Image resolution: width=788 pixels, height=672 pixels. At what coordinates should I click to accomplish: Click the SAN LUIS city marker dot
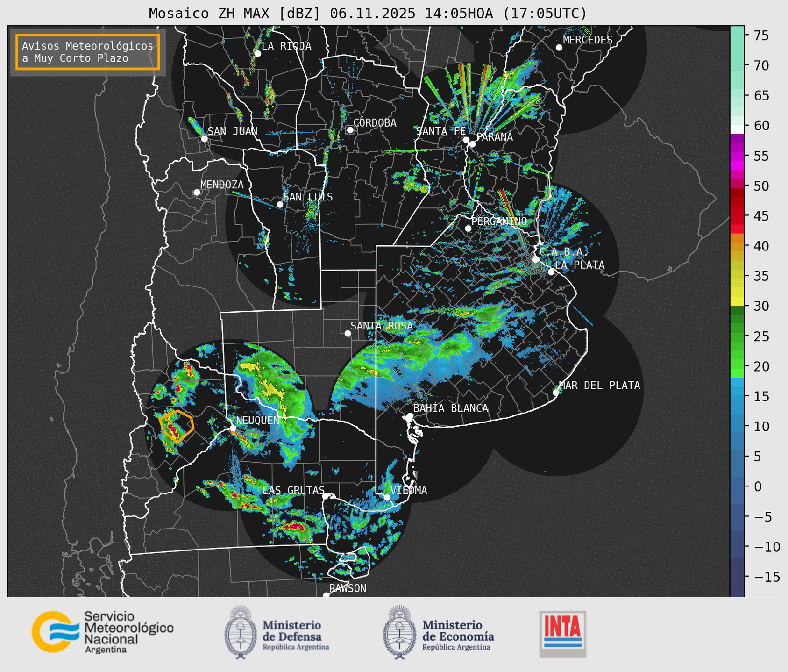[280, 204]
